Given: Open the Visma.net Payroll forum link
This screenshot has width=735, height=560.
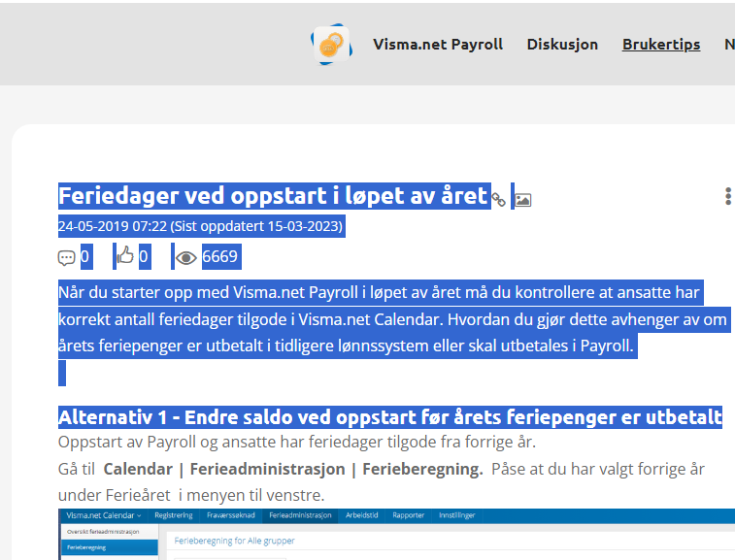Looking at the screenshot, I should point(438,45).
